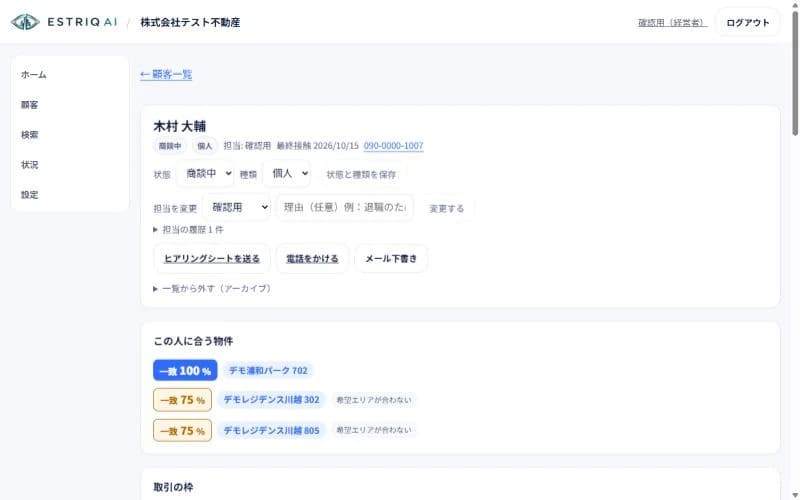800x500 pixels.
Task: Click 一致 75% badge for 川越 302
Action: pos(182,400)
